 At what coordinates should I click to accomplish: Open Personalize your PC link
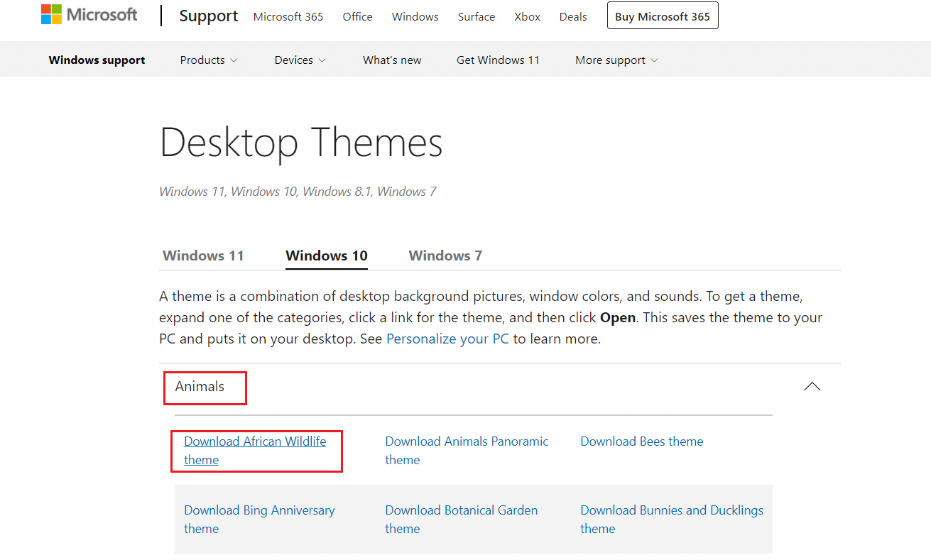click(447, 339)
